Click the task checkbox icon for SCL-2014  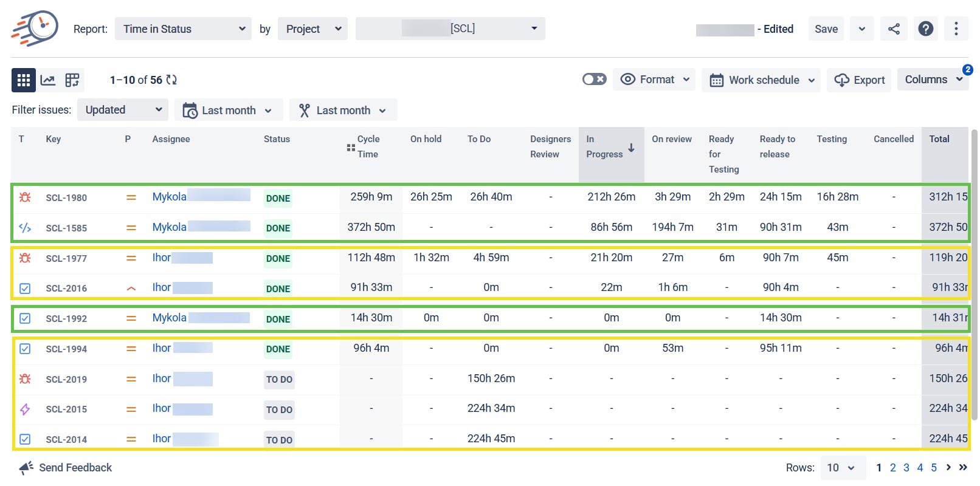tap(25, 439)
